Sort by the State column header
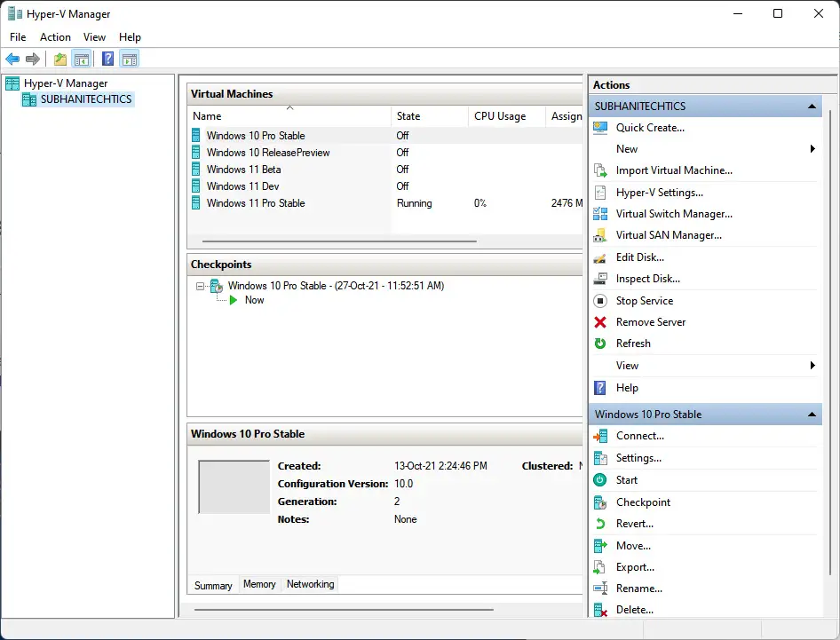 (x=430, y=116)
